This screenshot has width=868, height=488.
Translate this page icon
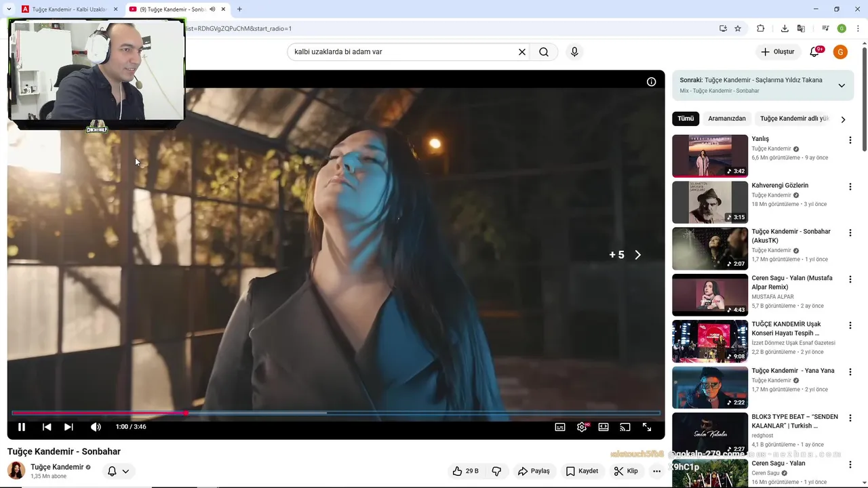(801, 28)
